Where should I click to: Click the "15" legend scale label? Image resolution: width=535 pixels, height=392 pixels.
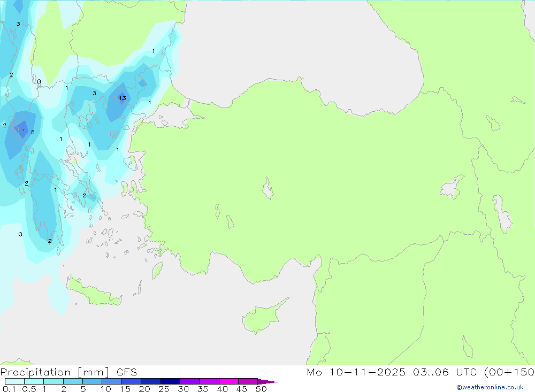point(125,389)
